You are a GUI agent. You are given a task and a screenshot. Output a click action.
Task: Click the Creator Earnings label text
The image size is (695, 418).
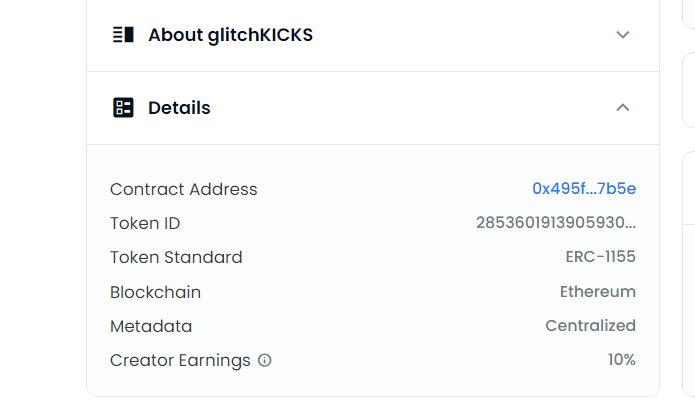180,361
